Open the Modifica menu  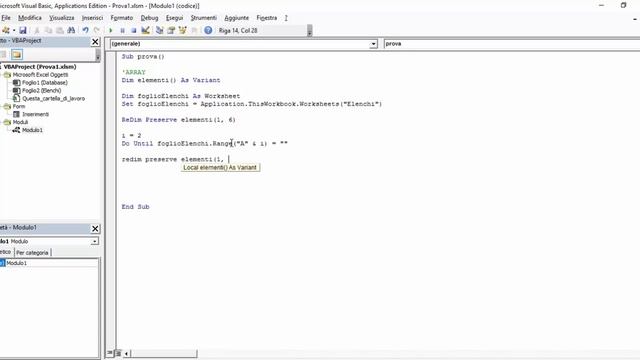coord(30,18)
